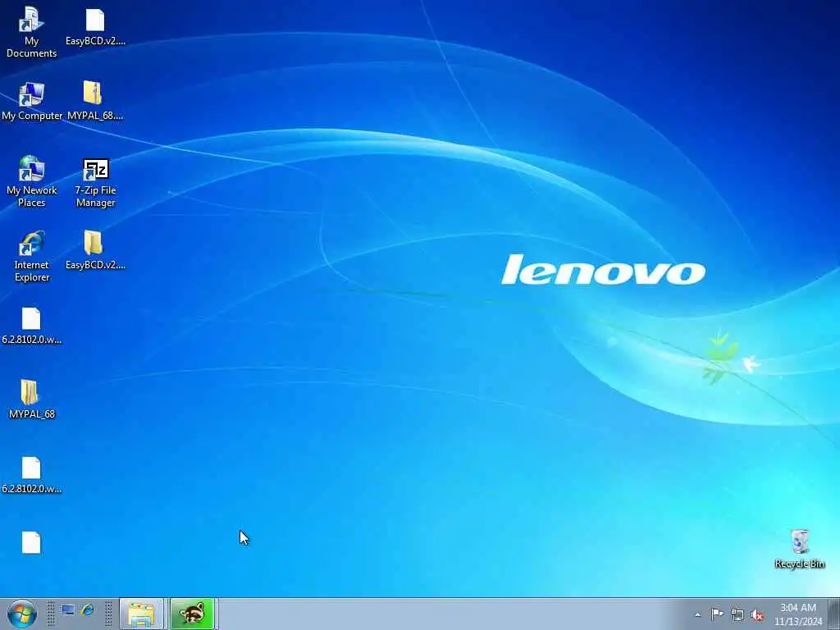The width and height of the screenshot is (840, 630).
Task: Open the network status tray icon
Action: [x=737, y=615]
